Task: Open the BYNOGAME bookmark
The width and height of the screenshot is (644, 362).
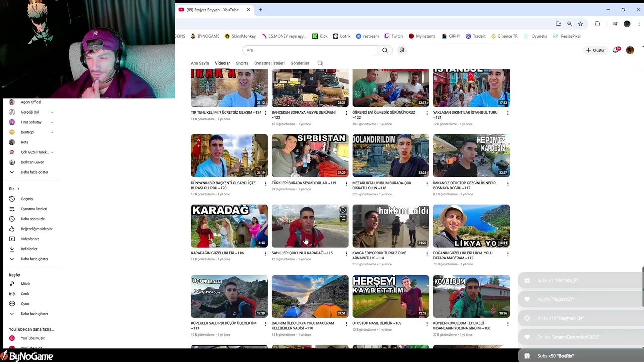Action: (x=205, y=36)
